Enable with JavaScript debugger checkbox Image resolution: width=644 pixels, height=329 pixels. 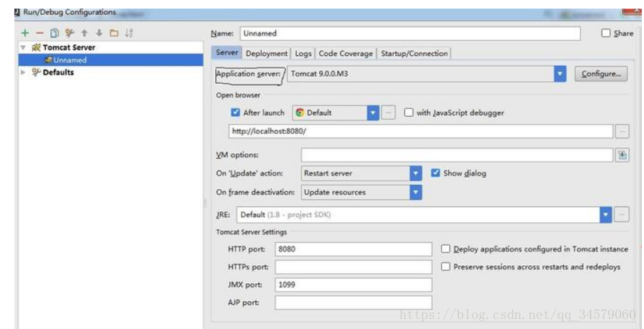[409, 112]
